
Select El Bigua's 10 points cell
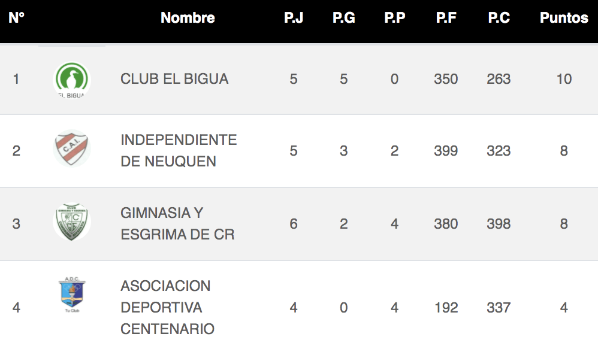[564, 79]
